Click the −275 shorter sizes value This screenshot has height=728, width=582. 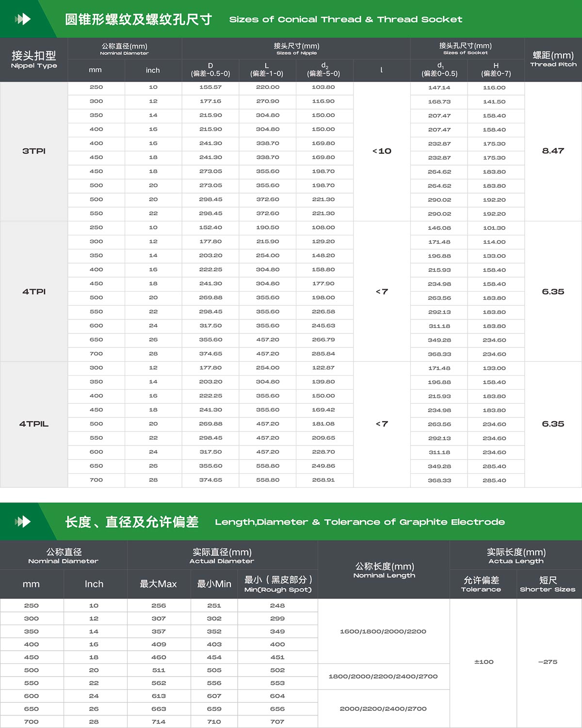(548, 662)
